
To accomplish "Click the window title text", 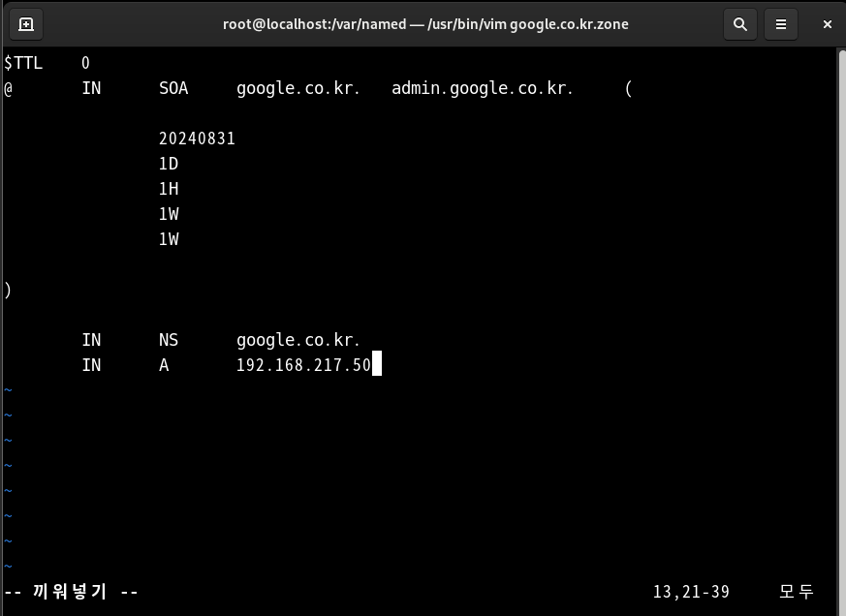I will 425,24.
